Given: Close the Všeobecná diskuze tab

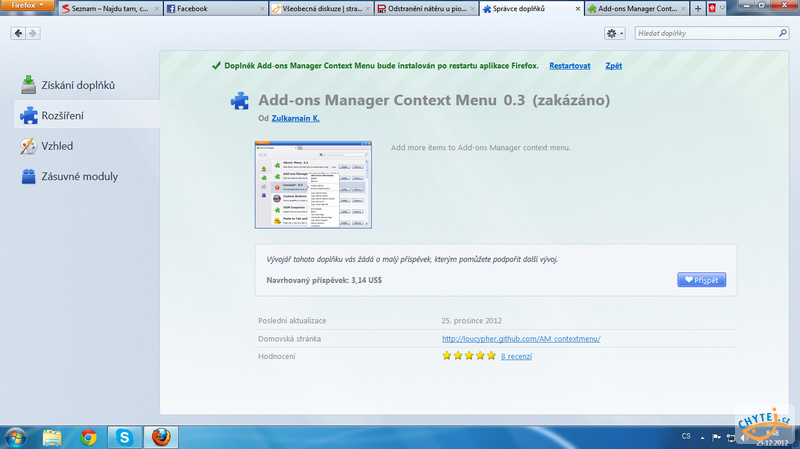Looking at the screenshot, I should [x=367, y=9].
